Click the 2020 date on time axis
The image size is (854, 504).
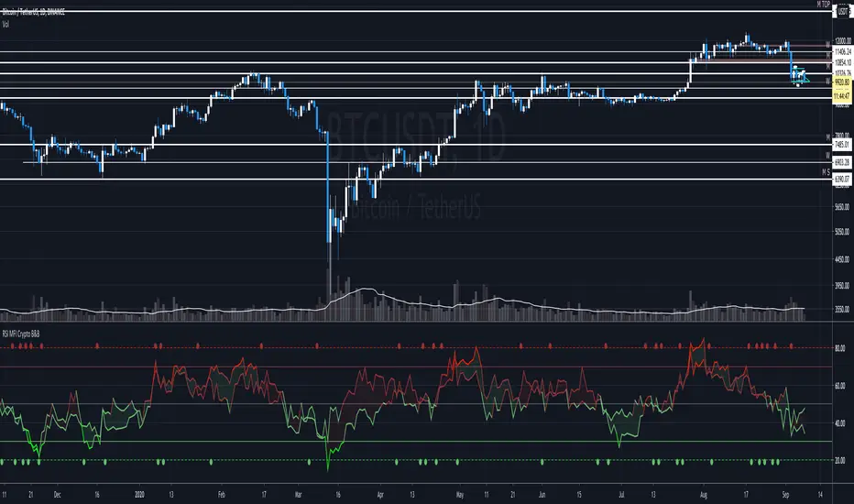(x=139, y=495)
